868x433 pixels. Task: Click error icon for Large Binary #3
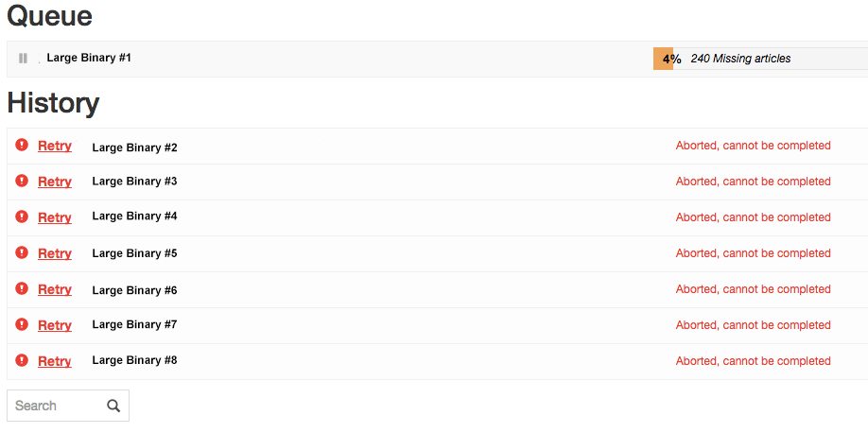pyautogui.click(x=22, y=181)
